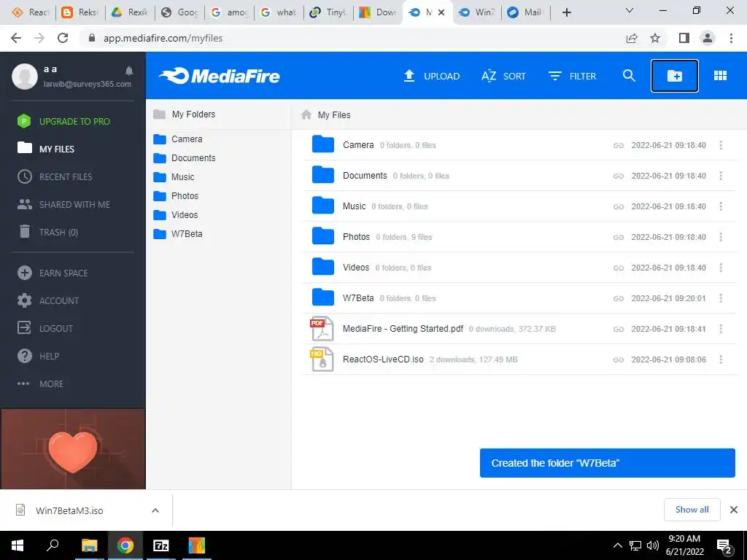Image resolution: width=747 pixels, height=560 pixels.
Task: Expand MORE options in sidebar
Action: point(40,384)
